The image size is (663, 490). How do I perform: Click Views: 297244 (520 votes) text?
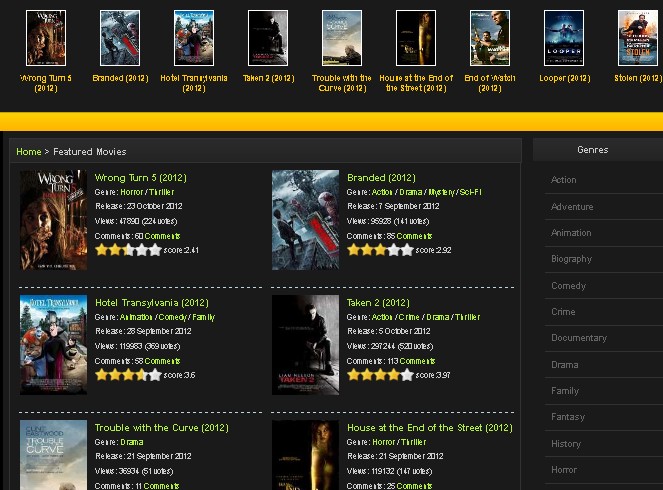[390, 346]
